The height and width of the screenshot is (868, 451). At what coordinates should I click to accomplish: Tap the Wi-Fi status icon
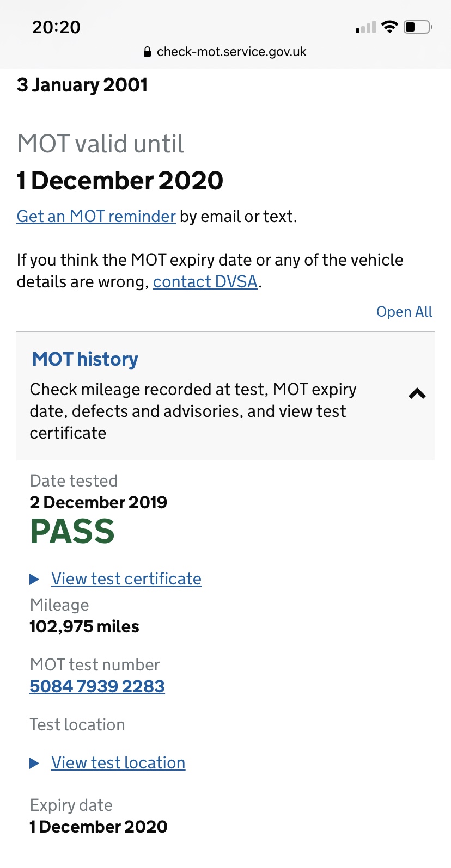point(389,27)
